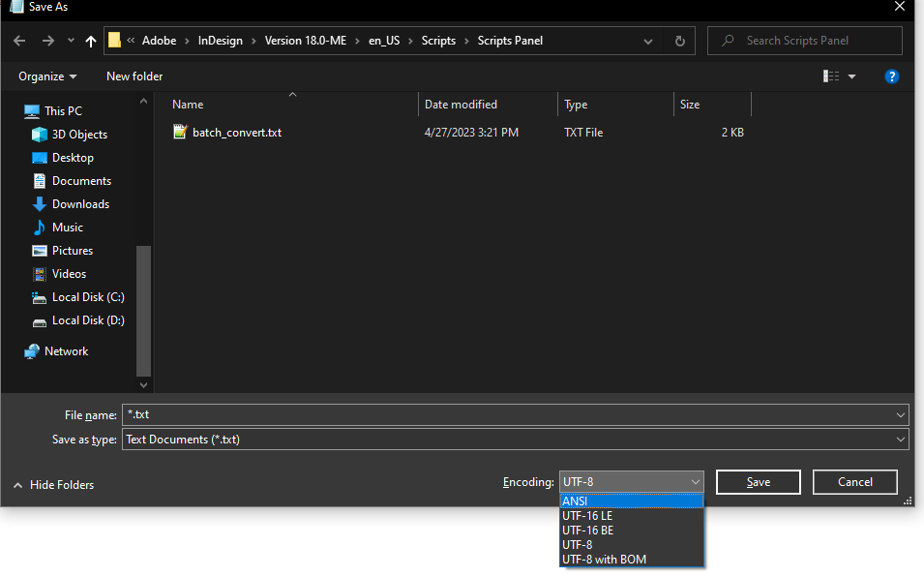Open the Help question mark icon
924x577 pixels.
point(891,76)
